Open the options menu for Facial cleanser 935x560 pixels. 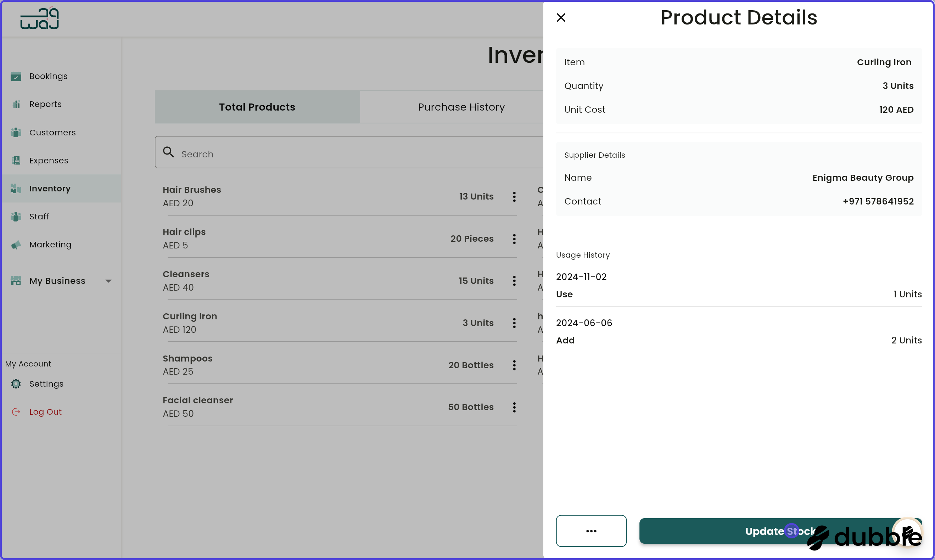[x=514, y=407]
